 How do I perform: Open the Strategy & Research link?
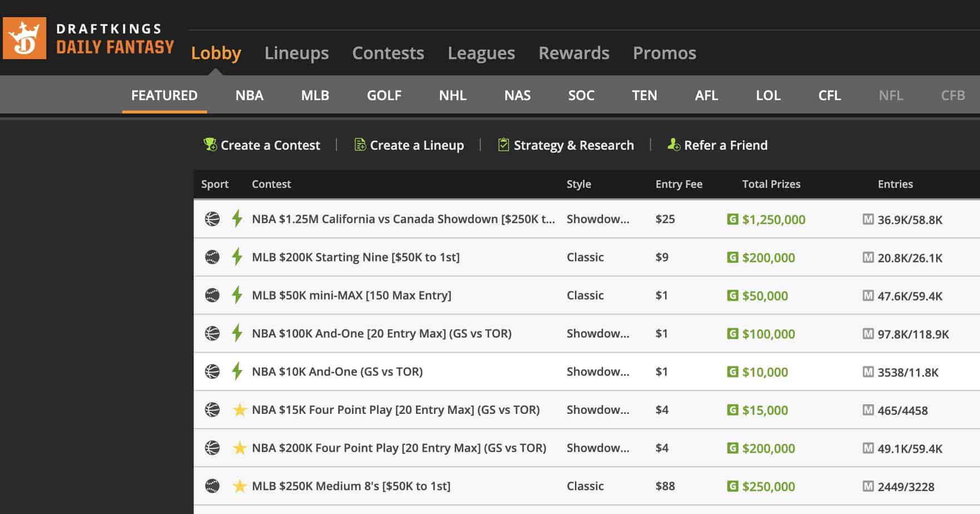click(x=574, y=145)
